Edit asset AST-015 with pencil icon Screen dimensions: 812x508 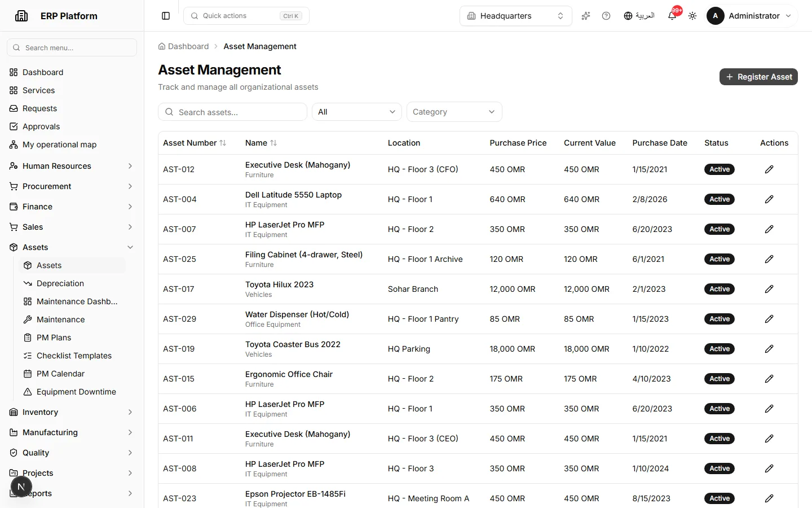pos(769,379)
